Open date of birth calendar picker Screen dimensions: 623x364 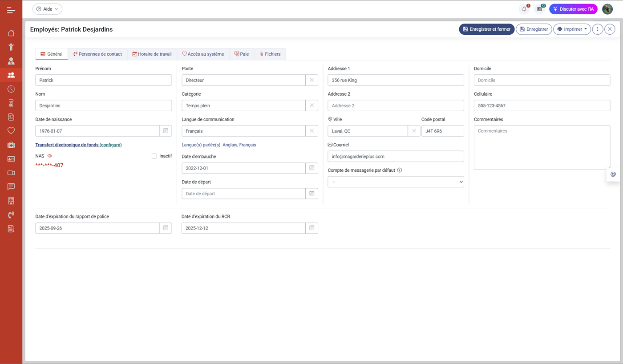point(166,131)
